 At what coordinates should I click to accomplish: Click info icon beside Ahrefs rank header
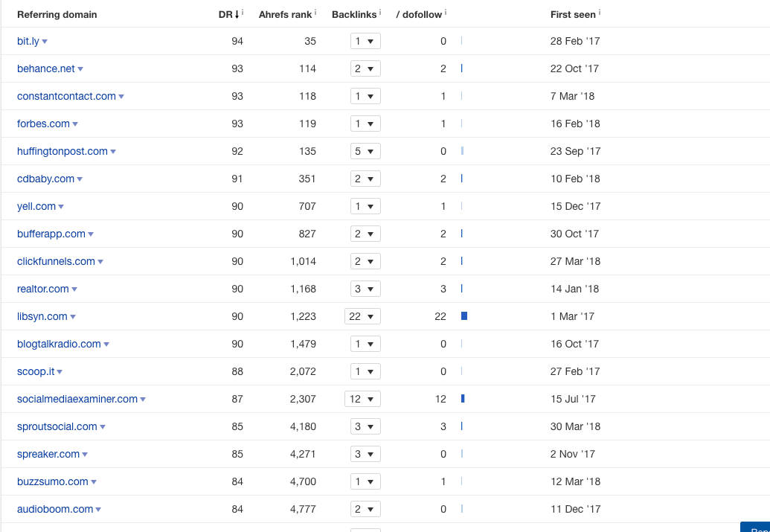(315, 13)
